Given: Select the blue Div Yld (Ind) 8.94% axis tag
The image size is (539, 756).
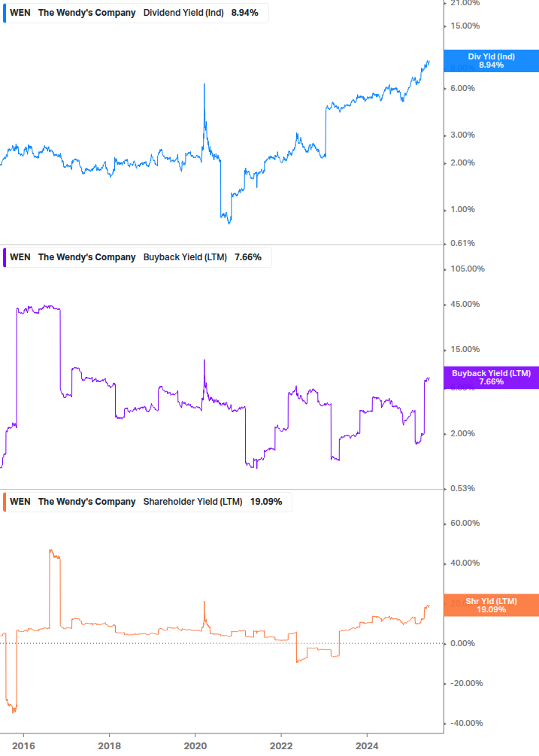Looking at the screenshot, I should (x=492, y=61).
